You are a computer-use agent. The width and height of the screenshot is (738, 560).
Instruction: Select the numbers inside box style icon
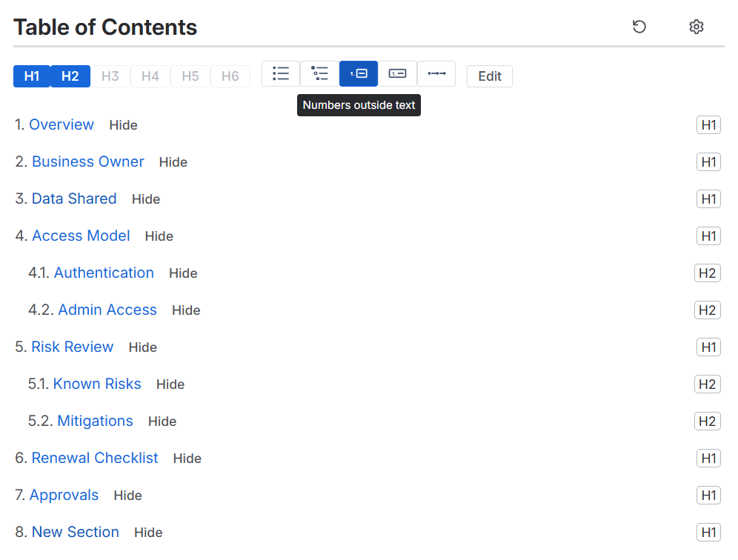click(x=397, y=74)
